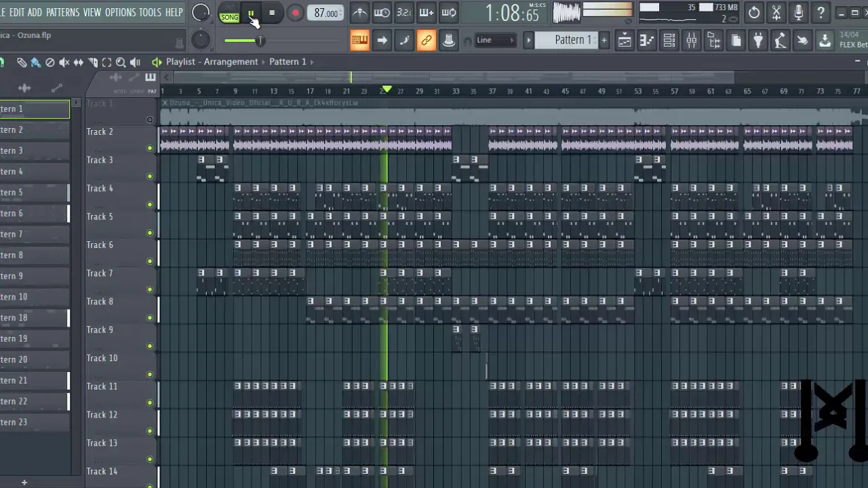Toggle step editing mode icon
This screenshot has width=868, height=488.
click(x=404, y=41)
